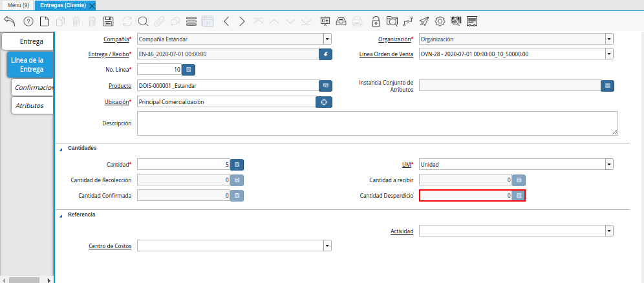Open Instancia Conjunto de Atributos button
Screen dimensions: 644x283
(607, 86)
